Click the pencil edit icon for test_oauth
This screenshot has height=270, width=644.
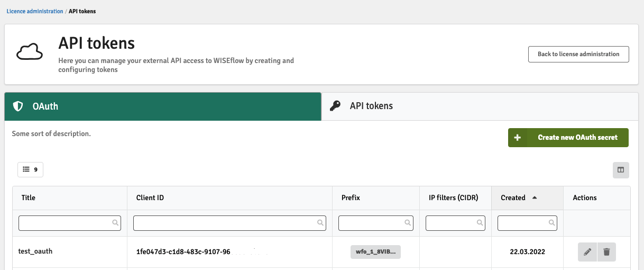[x=587, y=252]
